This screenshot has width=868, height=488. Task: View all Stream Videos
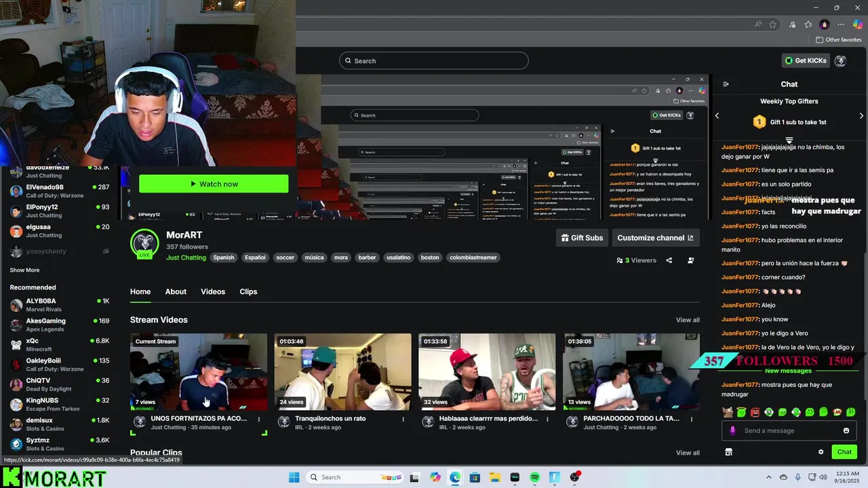688,320
